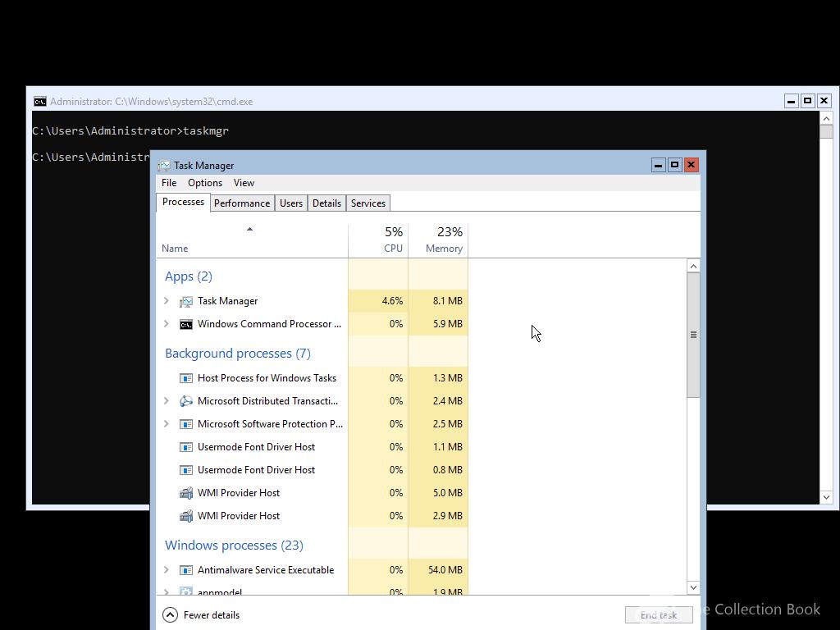Click cmd window scrollbar down arrow

pyautogui.click(x=826, y=498)
